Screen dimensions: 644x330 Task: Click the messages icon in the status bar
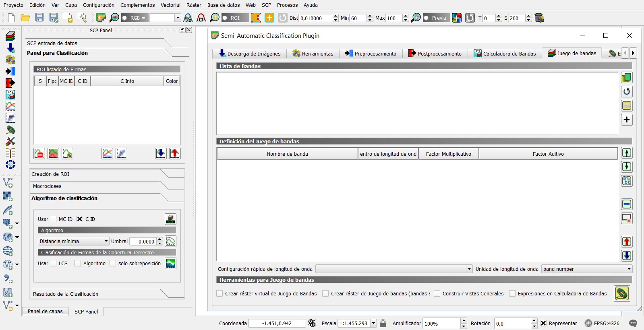coord(633,323)
